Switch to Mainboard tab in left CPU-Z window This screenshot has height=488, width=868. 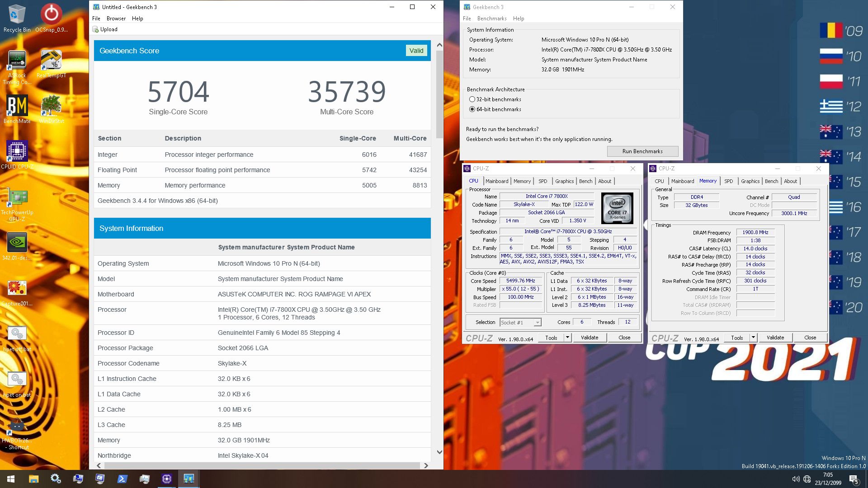(497, 181)
